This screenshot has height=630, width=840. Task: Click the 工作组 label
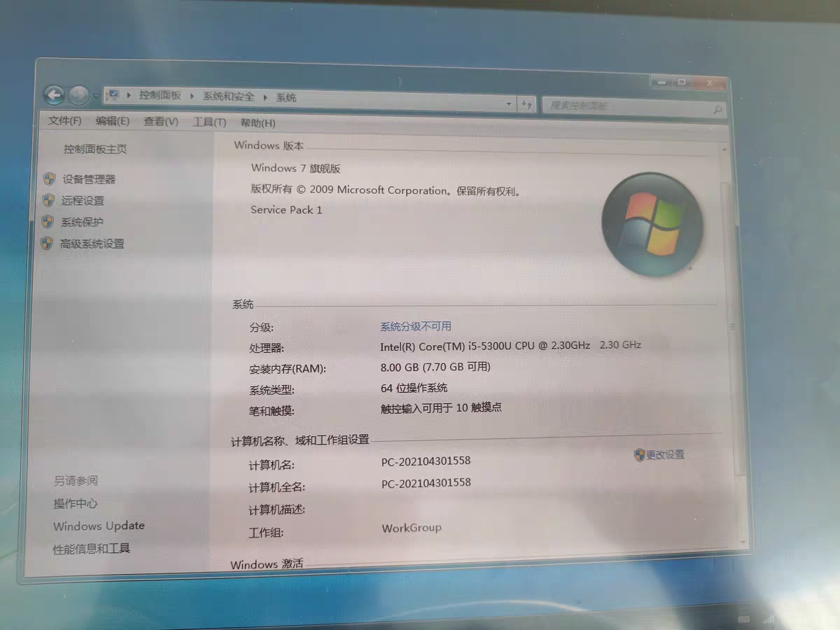[x=266, y=533]
